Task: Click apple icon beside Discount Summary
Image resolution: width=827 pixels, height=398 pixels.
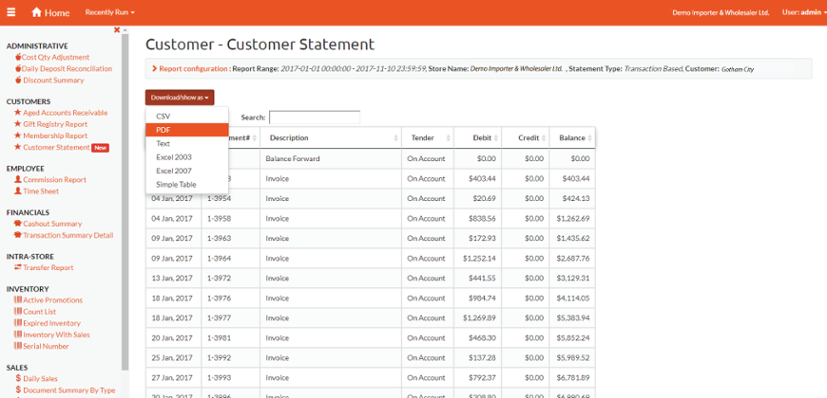Action: [18, 80]
